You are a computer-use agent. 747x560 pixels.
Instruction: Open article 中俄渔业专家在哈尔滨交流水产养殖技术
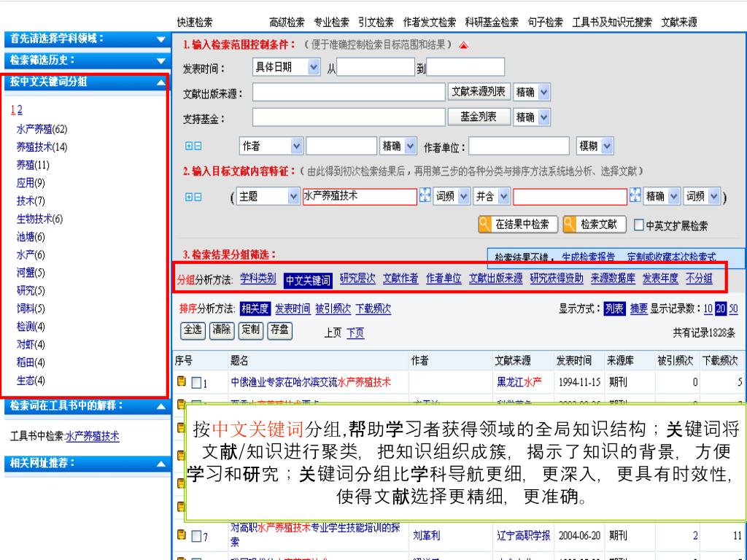(x=311, y=382)
